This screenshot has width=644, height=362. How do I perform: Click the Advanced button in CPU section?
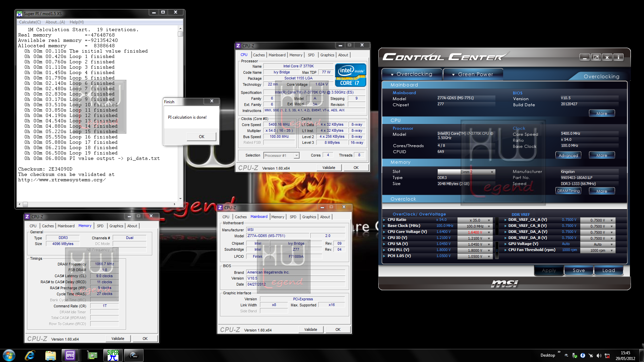coord(568,156)
